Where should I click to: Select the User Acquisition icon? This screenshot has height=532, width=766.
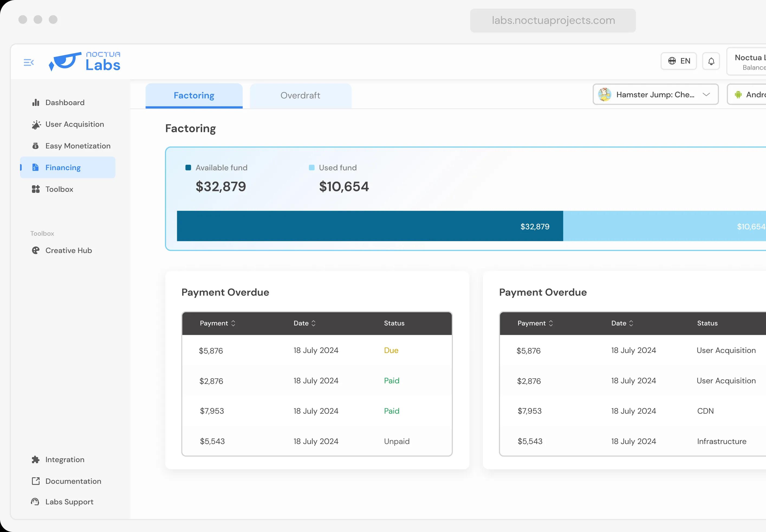(36, 124)
